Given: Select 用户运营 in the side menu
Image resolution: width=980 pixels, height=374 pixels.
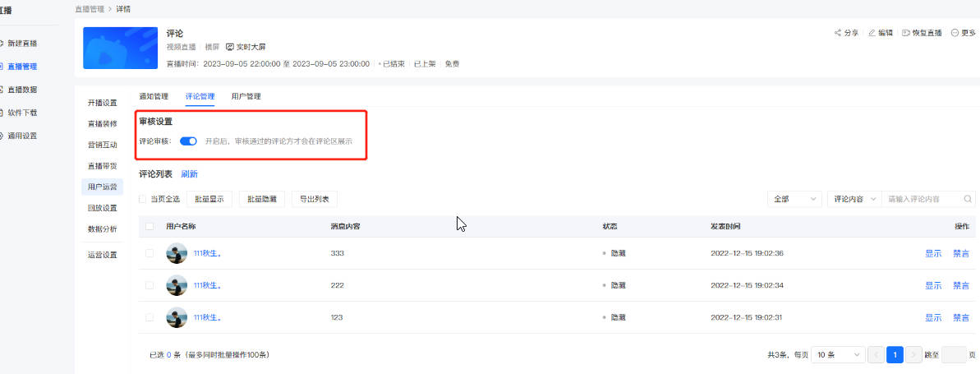Looking at the screenshot, I should [103, 187].
